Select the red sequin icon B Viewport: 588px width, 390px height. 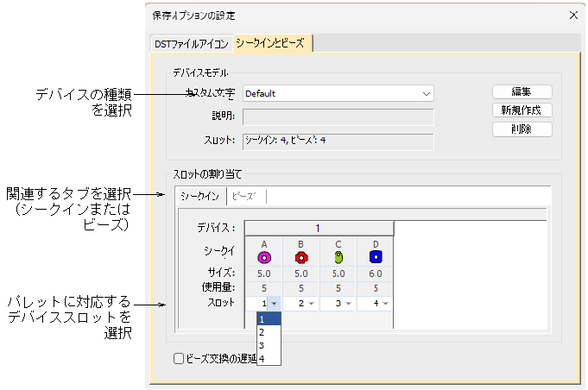point(301,257)
